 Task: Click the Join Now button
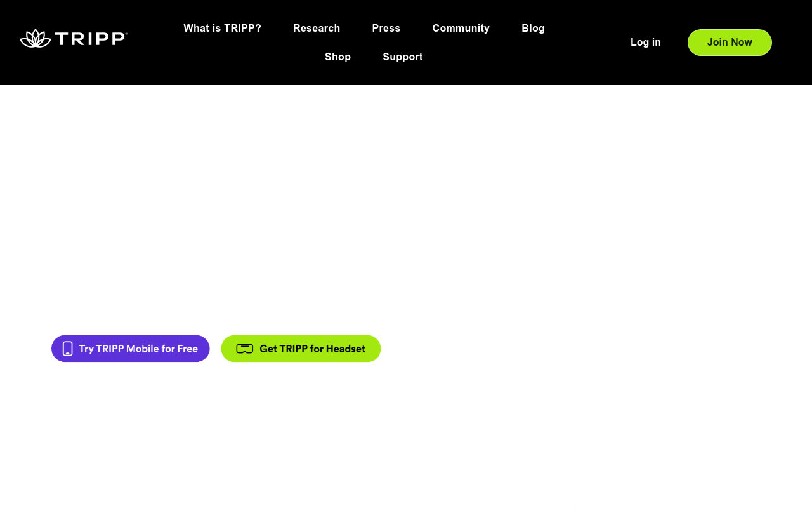[730, 43]
